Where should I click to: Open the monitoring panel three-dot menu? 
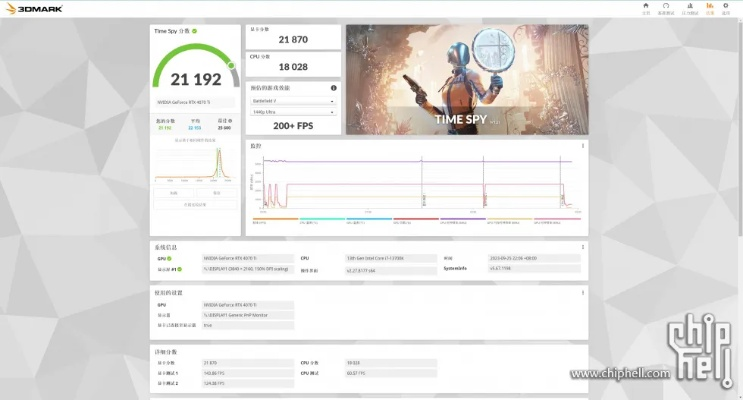click(x=583, y=146)
